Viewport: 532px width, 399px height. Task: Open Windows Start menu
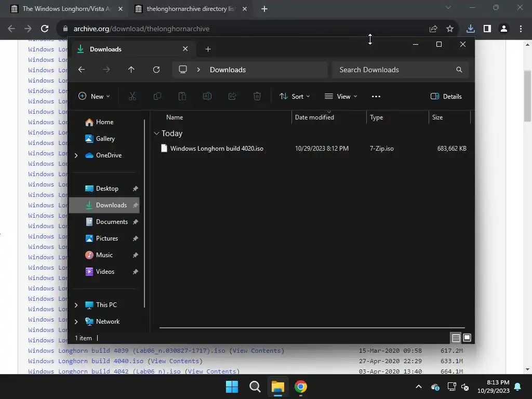(232, 387)
